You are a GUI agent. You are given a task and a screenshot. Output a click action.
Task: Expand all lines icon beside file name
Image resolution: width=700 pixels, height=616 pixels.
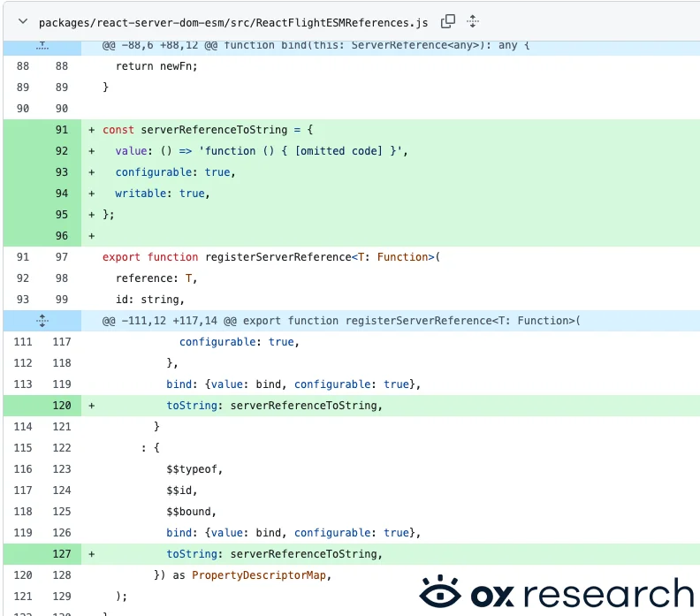(473, 21)
